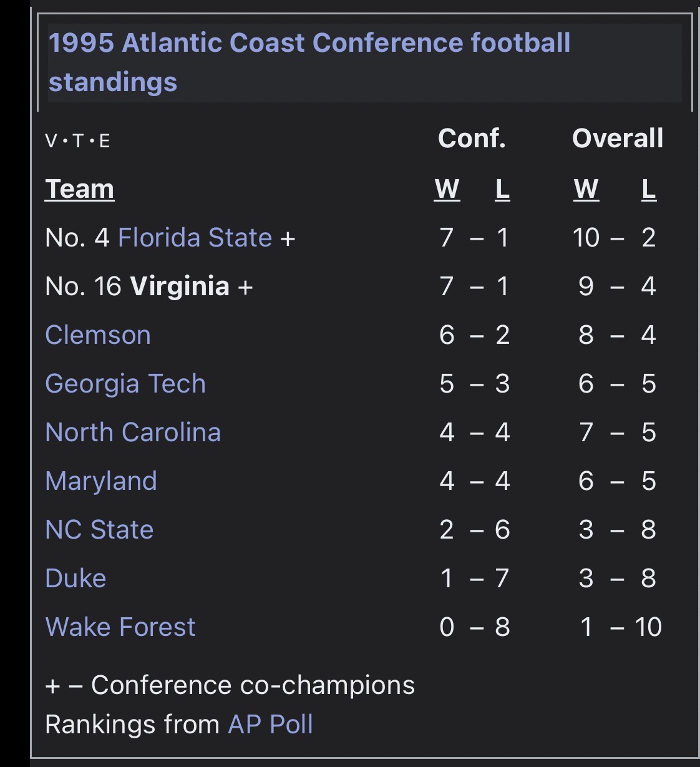This screenshot has width=700, height=767.
Task: Open the Duke team link
Action: coord(75,579)
